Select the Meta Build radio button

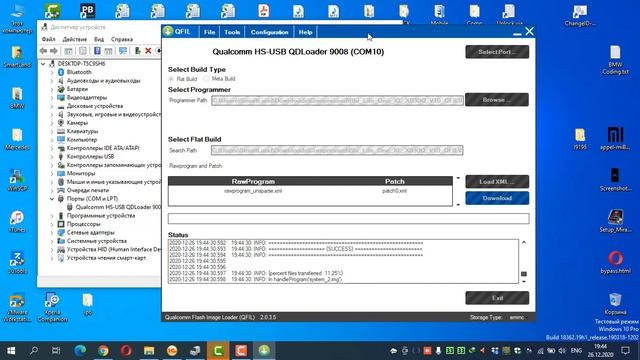(x=207, y=79)
